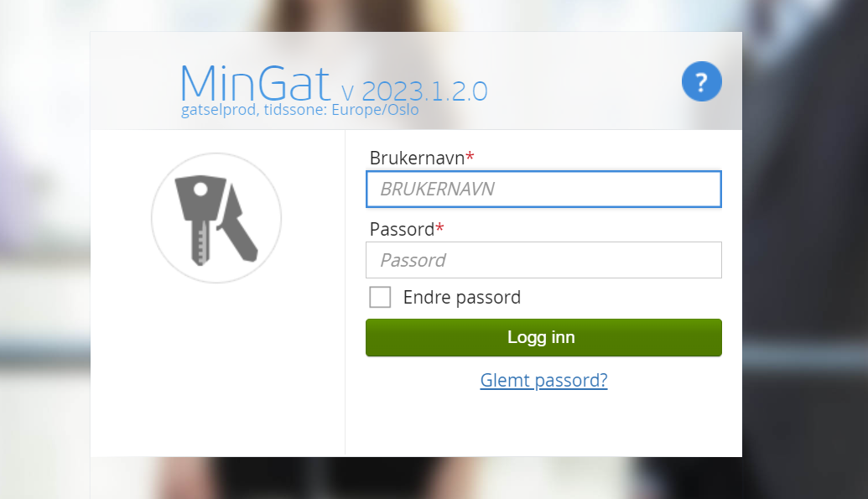
Task: Enable the Endre passord checkbox
Action: [380, 298]
